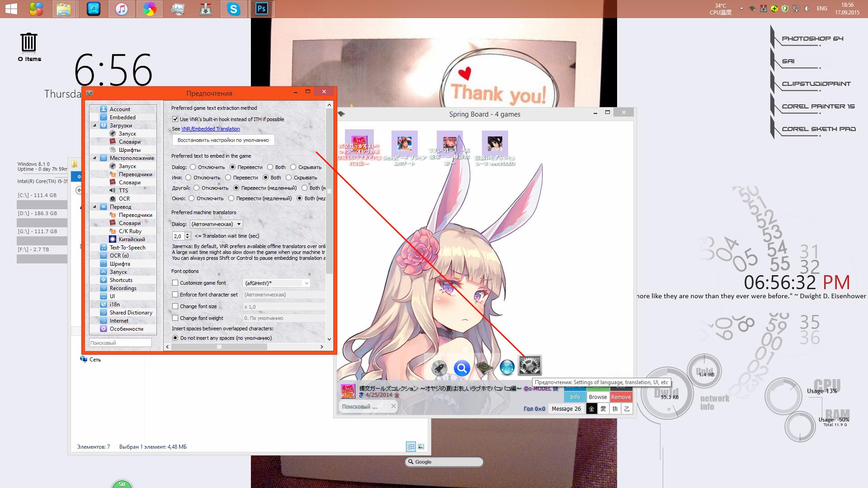868x488 pixels.
Task: Select the TTS speaker item in Preferences tree
Action: [123, 190]
